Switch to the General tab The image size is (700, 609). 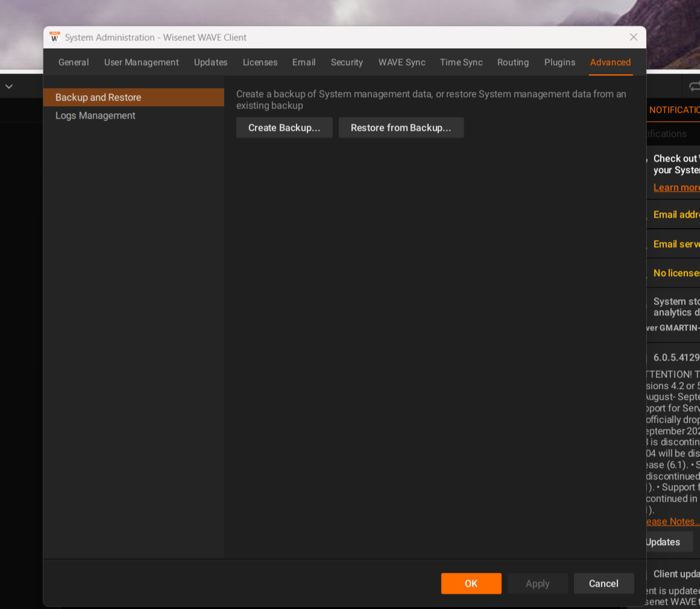(74, 62)
